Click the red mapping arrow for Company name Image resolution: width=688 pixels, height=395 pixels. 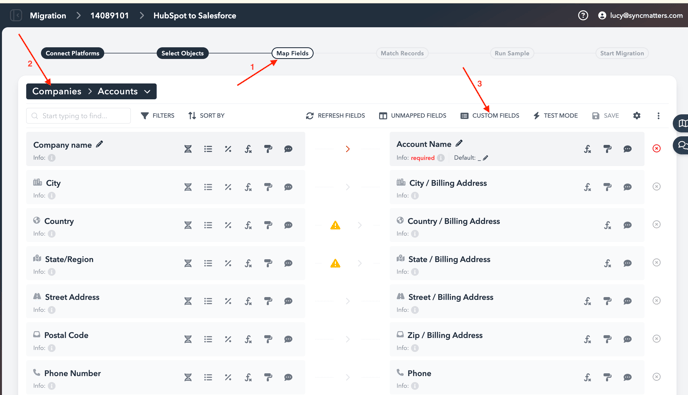(x=348, y=149)
